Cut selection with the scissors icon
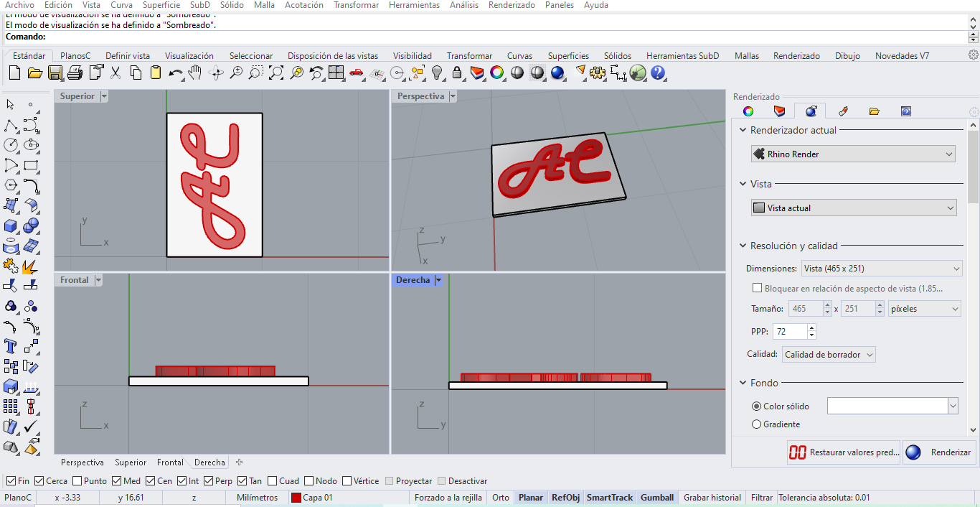 pyautogui.click(x=116, y=73)
